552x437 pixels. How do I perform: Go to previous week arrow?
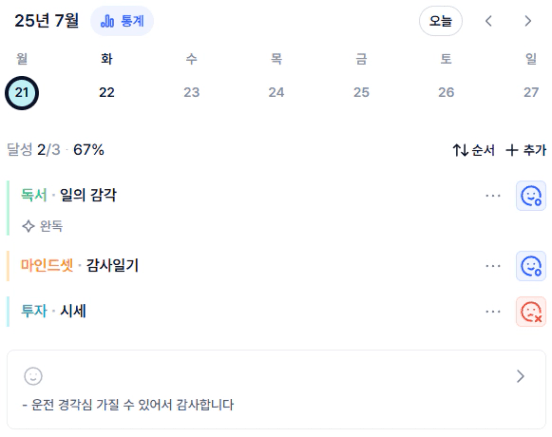(488, 21)
